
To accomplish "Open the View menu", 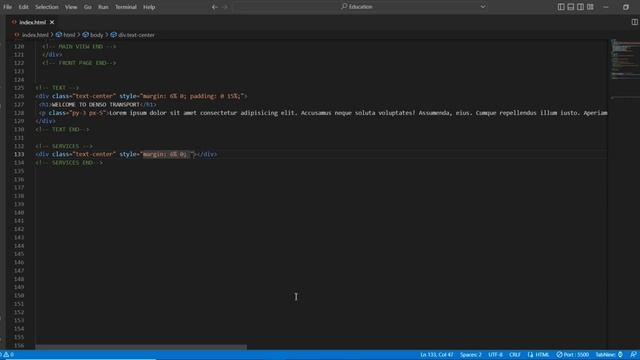I will pos(71,7).
